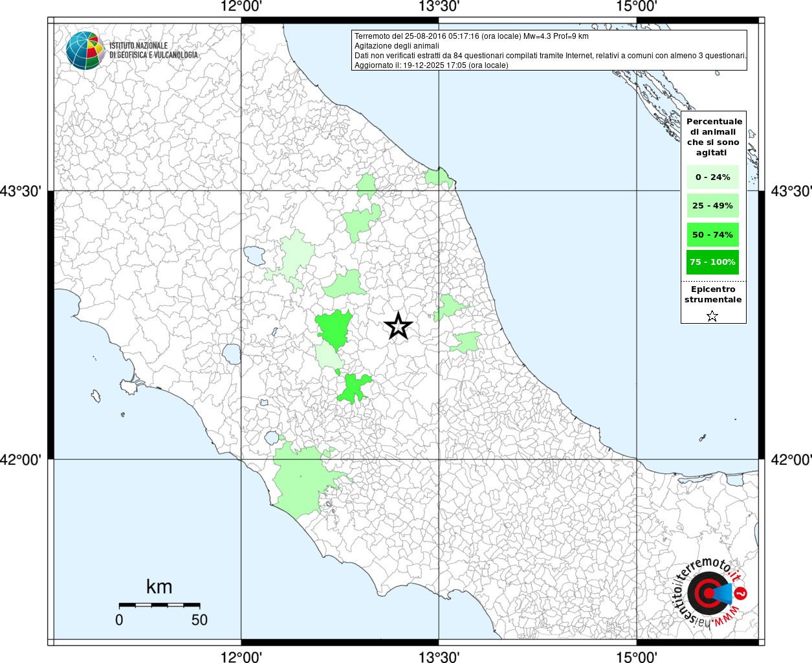The width and height of the screenshot is (812, 663).
Task: Click the bottom 12°00' longitude label
Action: click(x=241, y=657)
